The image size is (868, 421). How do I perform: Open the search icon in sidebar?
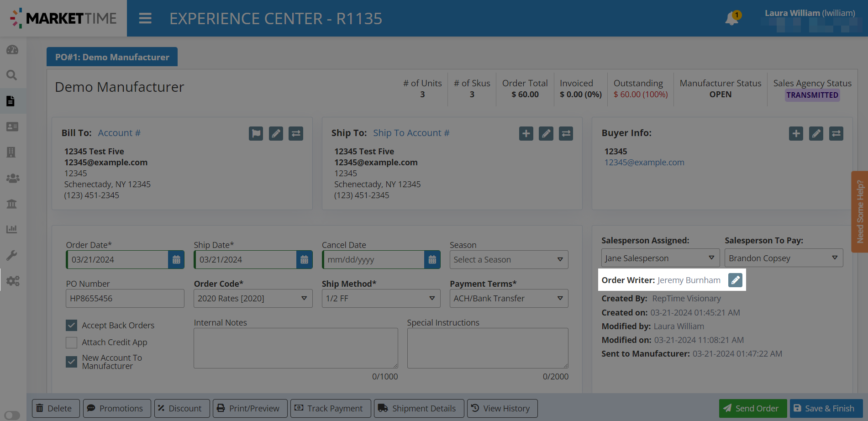[12, 75]
